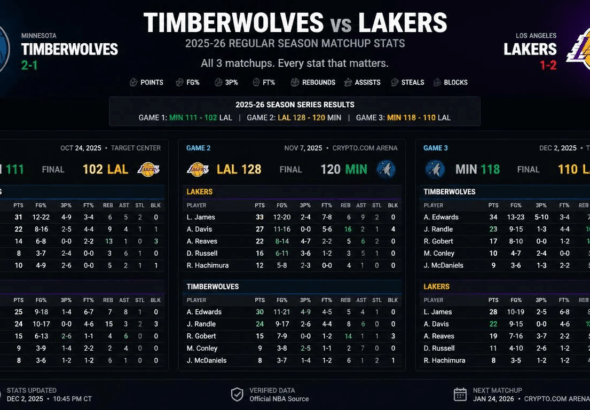The width and height of the screenshot is (590, 410).
Task: Click the Lakers logo next to 102 LAL
Action: click(148, 170)
